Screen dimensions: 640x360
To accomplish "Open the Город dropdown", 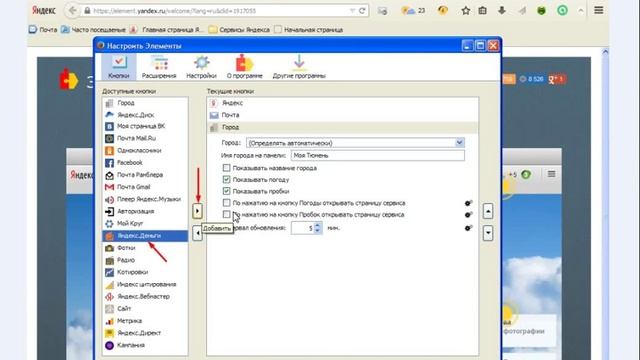I will tap(355, 143).
